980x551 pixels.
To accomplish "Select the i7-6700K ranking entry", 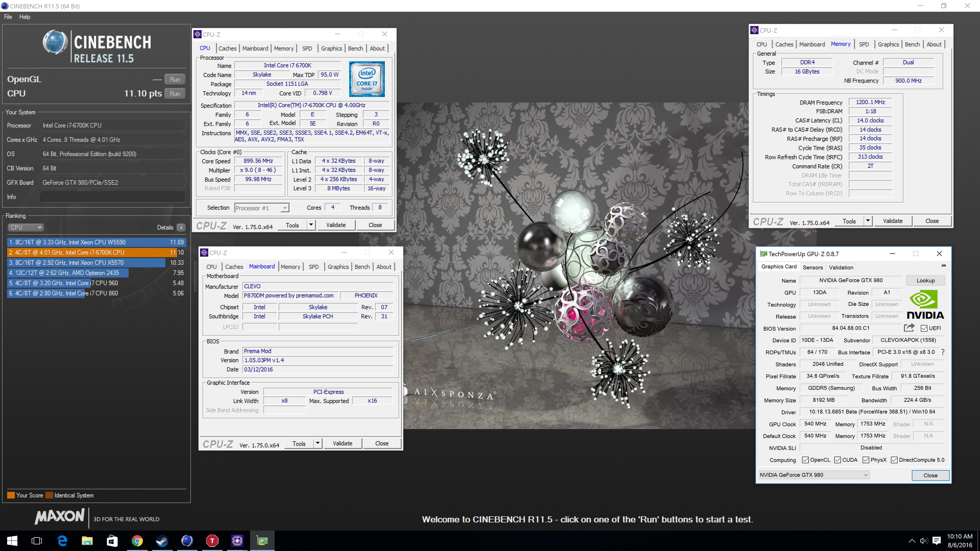I will pyautogui.click(x=96, y=253).
